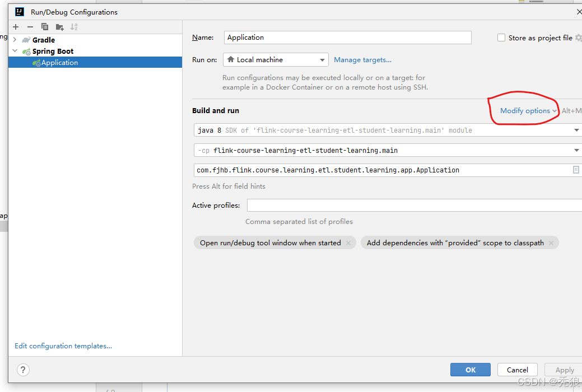Collapse the Spring Boot tree node
Screen dimensions: 582x392
[15, 51]
